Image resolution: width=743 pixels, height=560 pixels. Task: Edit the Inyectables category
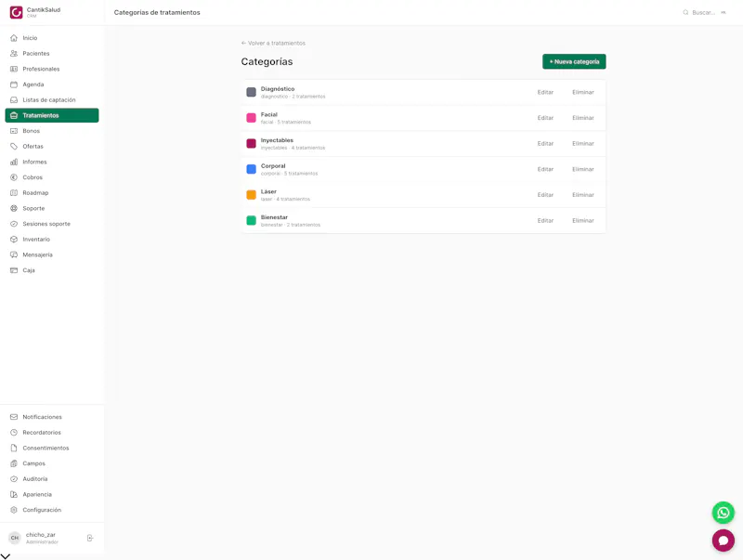tap(545, 144)
